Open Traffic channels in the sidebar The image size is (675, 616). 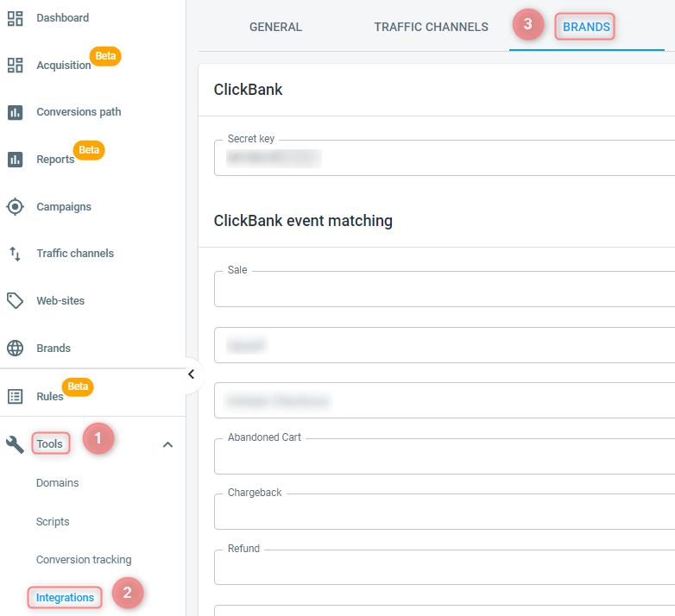tap(75, 254)
